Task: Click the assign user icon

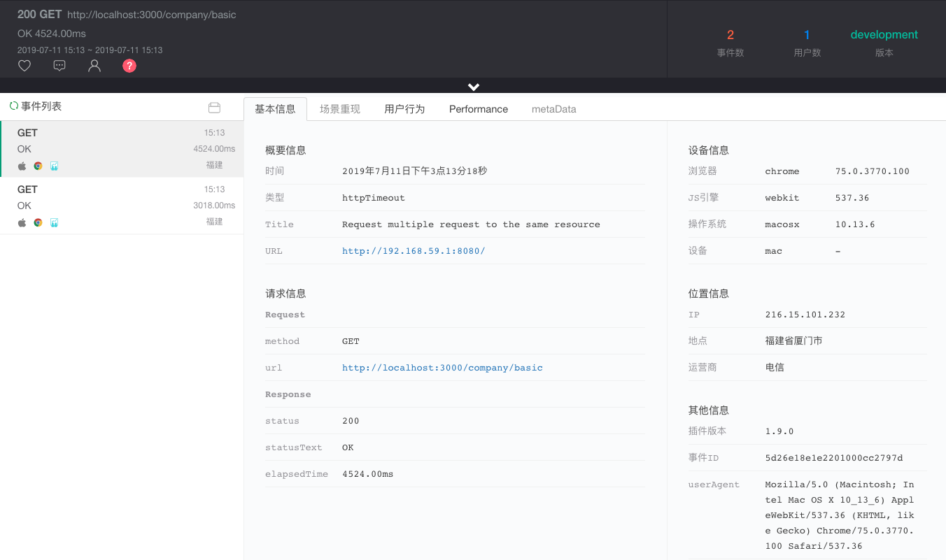Action: 94,66
